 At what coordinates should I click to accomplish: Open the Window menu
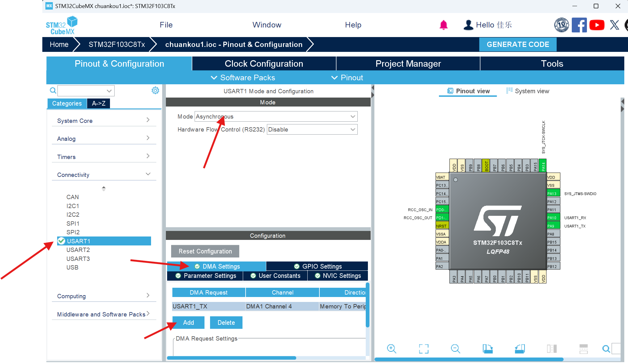[x=267, y=25]
